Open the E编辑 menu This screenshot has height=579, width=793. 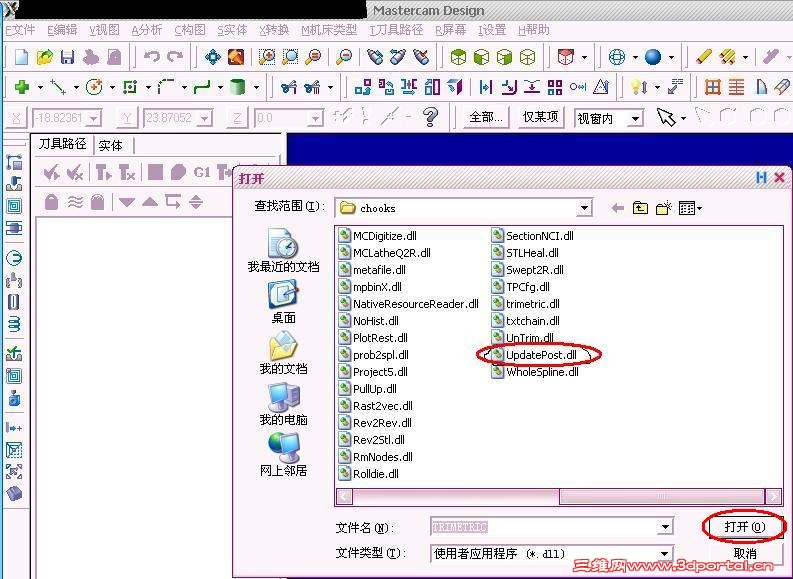pos(62,30)
